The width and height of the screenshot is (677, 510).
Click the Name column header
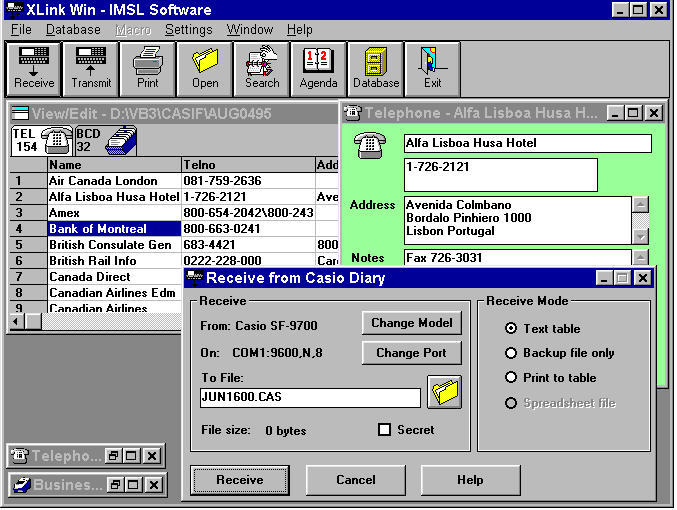[x=114, y=165]
